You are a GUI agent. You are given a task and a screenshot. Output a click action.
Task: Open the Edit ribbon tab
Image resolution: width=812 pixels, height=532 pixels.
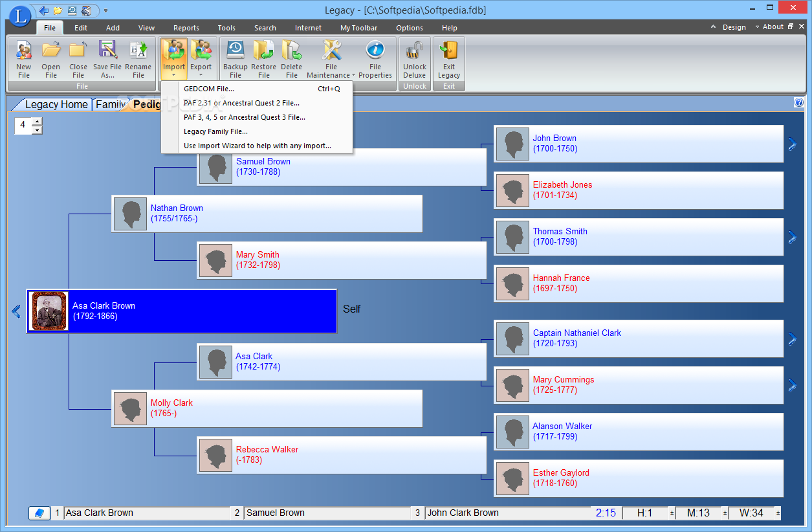[x=81, y=28]
